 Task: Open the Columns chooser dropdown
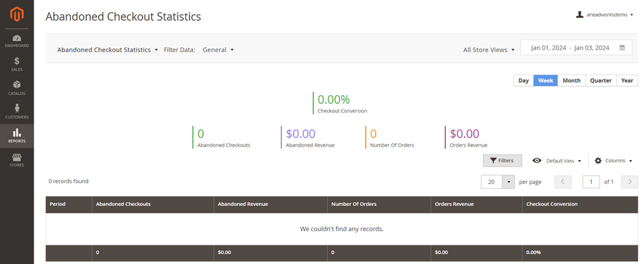[x=613, y=160]
